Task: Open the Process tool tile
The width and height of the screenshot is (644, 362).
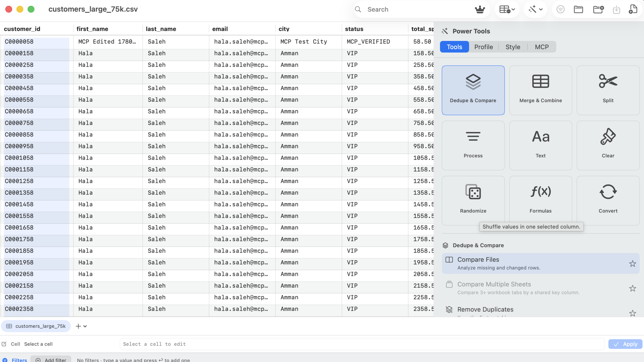Action: tap(473, 145)
